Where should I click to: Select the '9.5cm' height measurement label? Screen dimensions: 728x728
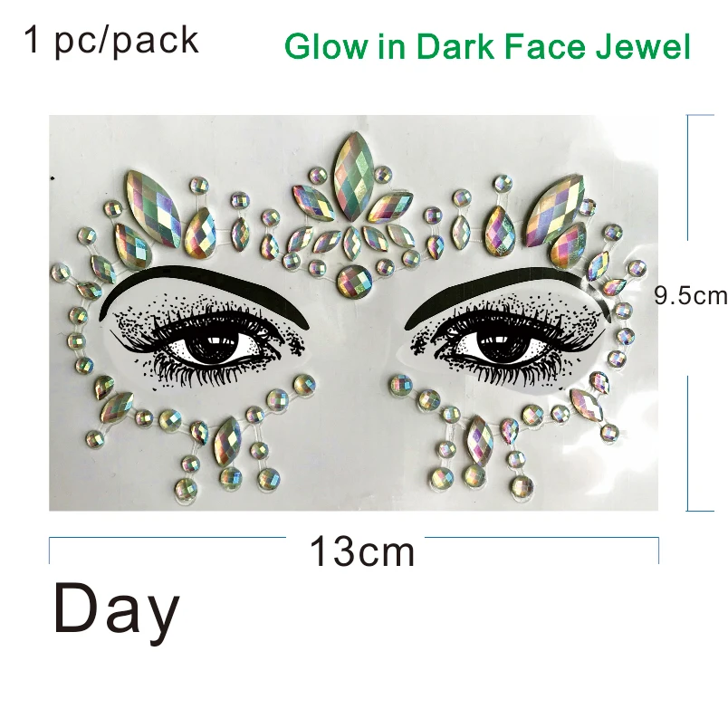691,295
